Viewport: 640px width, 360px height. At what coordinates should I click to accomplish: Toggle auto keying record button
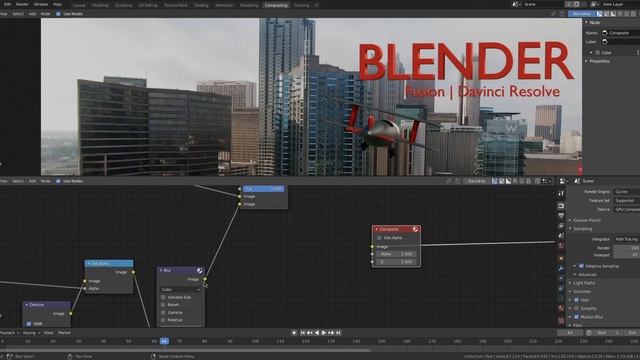(294, 333)
